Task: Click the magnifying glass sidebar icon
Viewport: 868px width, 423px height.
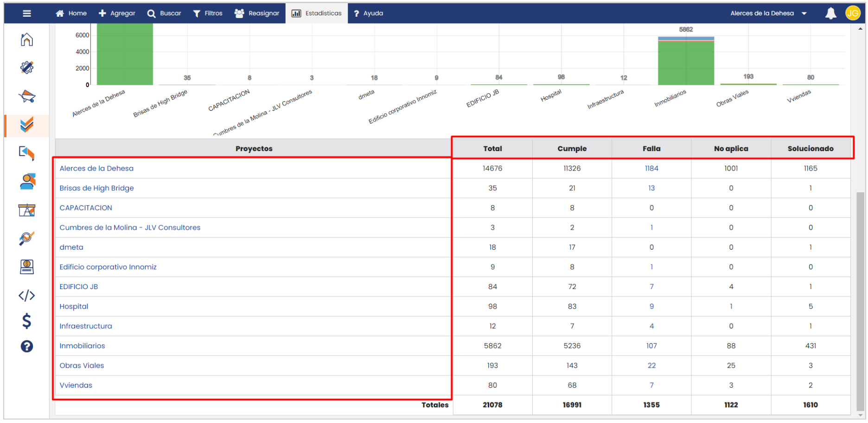Action: 27,238
